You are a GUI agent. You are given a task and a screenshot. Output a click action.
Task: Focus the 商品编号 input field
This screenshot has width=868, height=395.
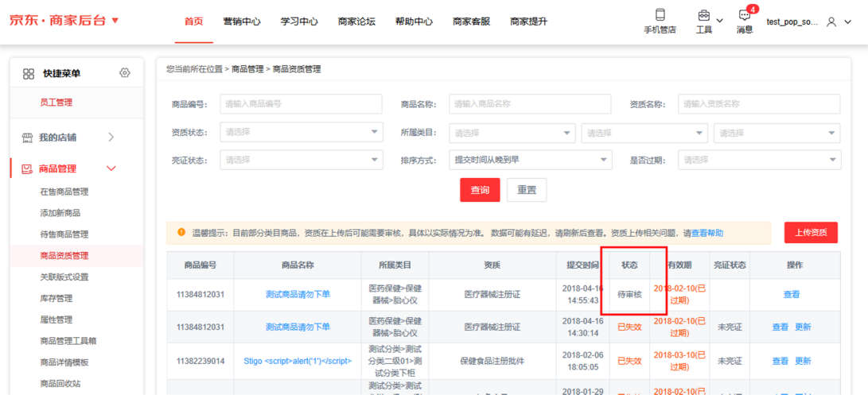point(301,104)
